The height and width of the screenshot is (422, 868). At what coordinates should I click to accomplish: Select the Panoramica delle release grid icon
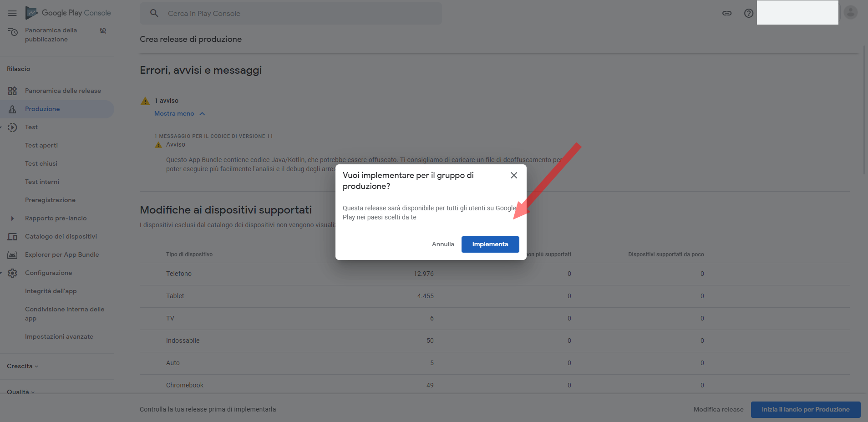(13, 91)
